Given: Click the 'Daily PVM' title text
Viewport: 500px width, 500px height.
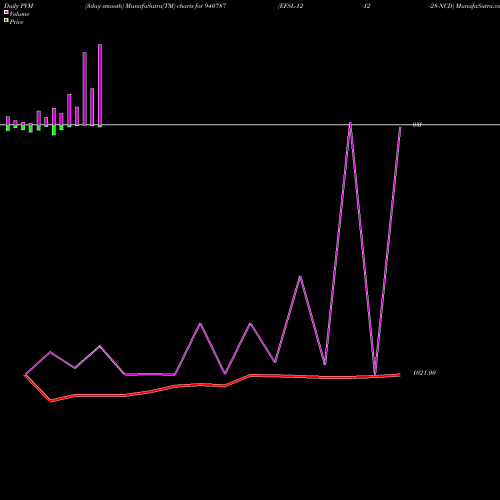Looking at the screenshot, I should pos(19,6).
